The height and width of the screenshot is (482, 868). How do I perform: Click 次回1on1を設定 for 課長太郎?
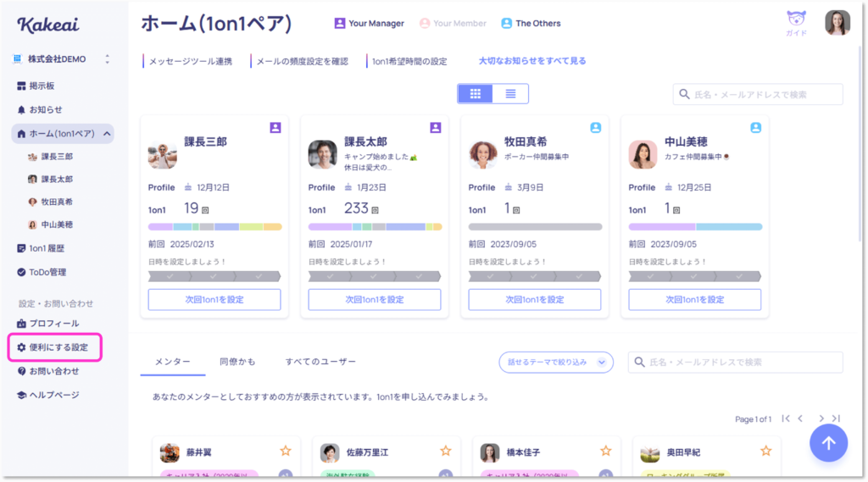[375, 299]
